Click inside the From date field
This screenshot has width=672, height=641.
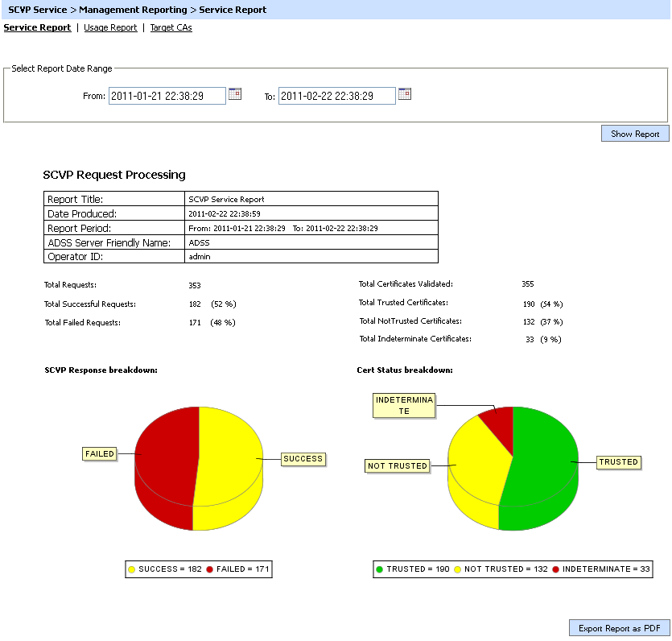(167, 96)
